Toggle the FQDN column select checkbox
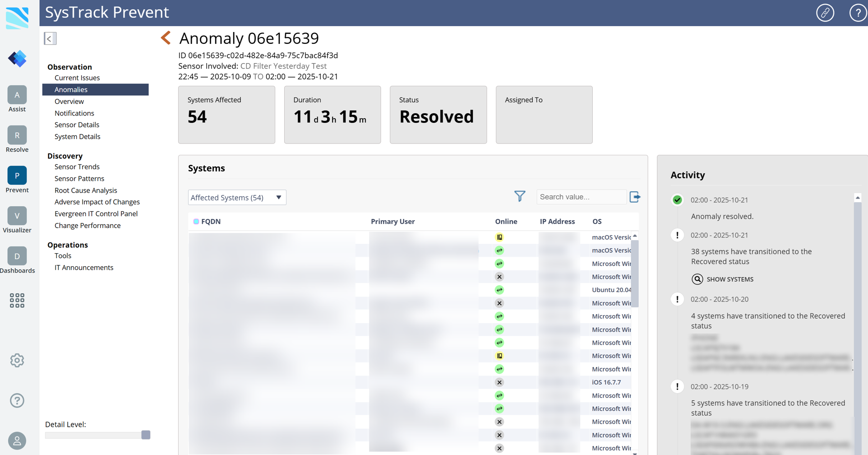The width and height of the screenshot is (868, 455). point(196,222)
